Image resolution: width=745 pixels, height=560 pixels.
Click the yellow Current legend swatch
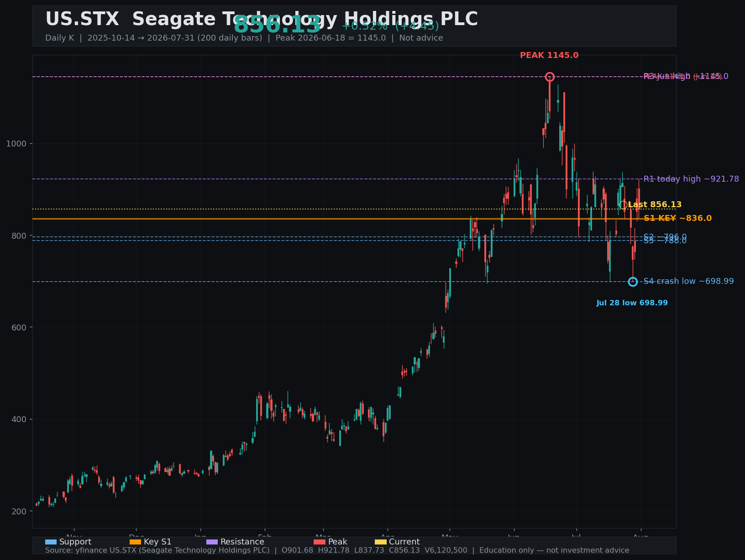pos(380,542)
